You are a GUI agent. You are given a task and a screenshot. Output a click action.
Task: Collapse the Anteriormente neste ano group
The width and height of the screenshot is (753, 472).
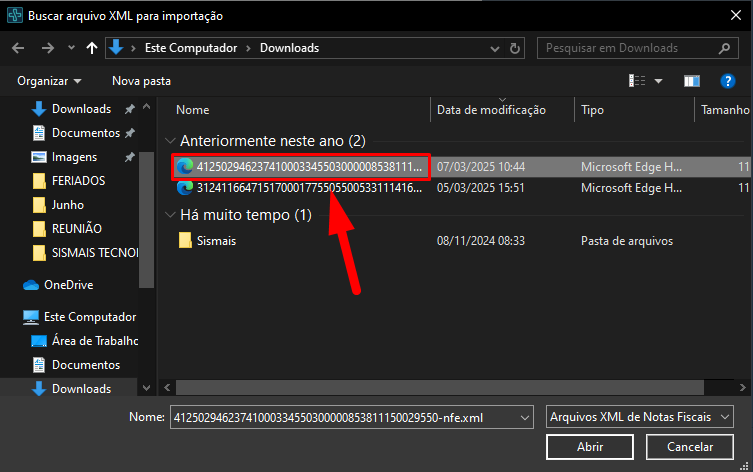(169, 141)
